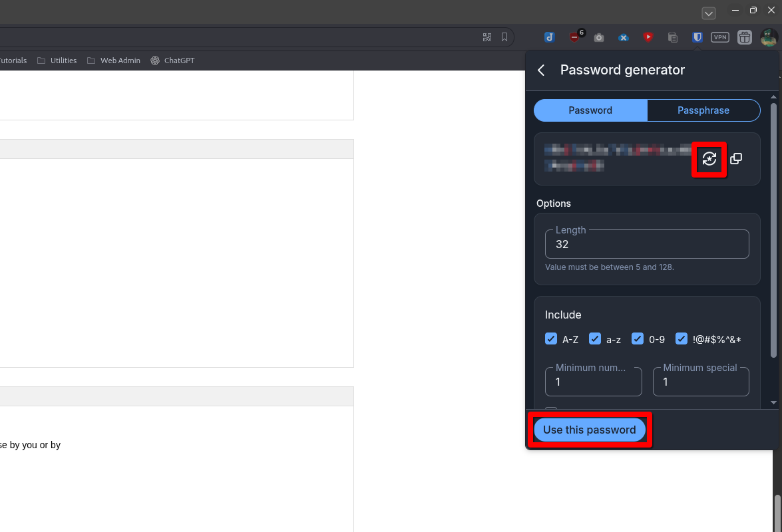
Task: Go back with the left arrow
Action: pos(541,70)
